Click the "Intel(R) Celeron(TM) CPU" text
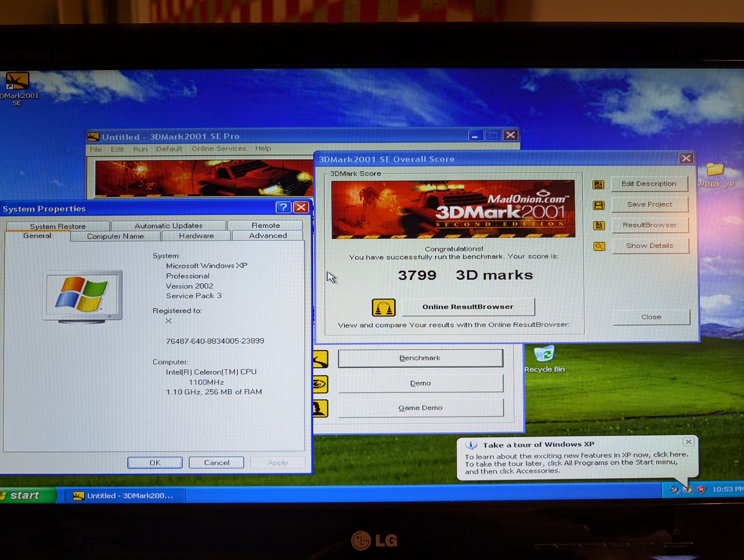The image size is (744, 560). [x=211, y=372]
